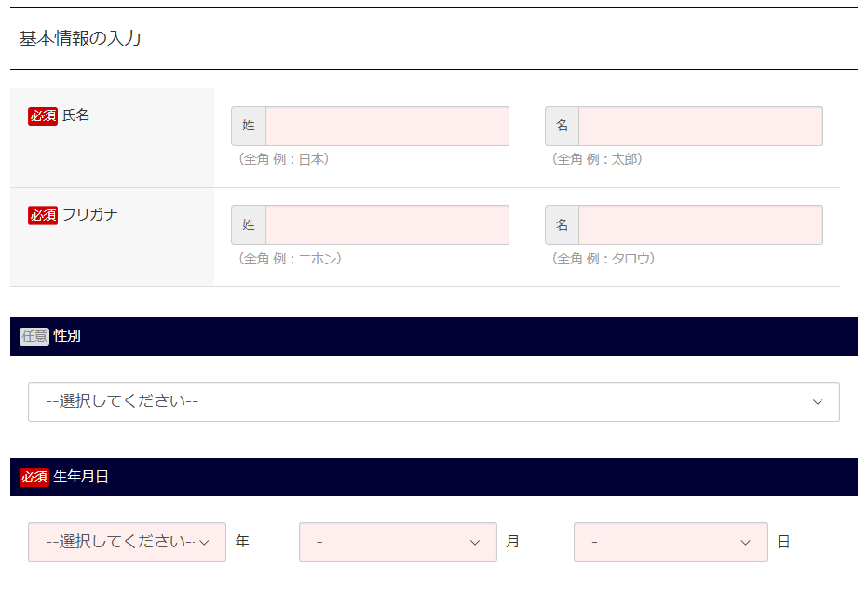868x593 pixels.
Task: Click the 姓 addon label in 氏名 row
Action: tap(249, 126)
